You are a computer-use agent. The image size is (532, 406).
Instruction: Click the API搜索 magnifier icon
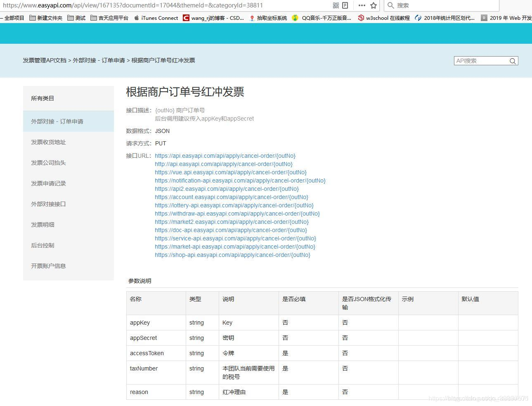(513, 61)
